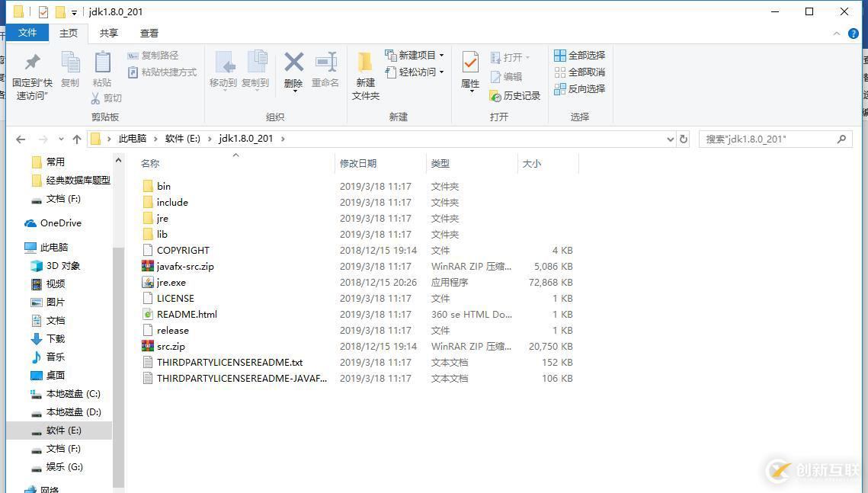Sort by the Size (大小) column header
This screenshot has width=868, height=493.
[532, 163]
